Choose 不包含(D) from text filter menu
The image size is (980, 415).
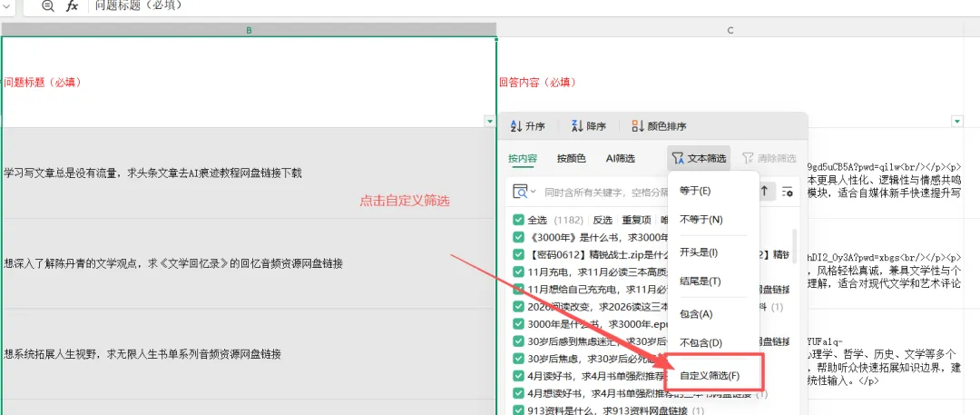click(x=713, y=343)
